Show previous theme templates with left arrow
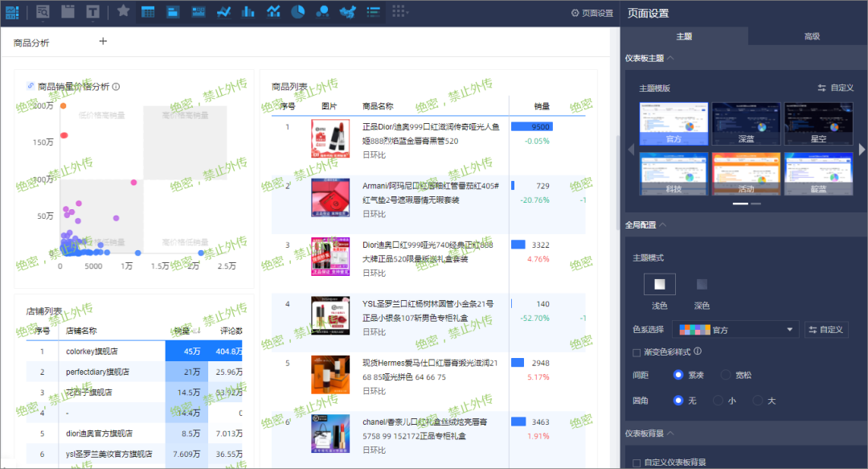This screenshot has width=868, height=469. click(631, 149)
